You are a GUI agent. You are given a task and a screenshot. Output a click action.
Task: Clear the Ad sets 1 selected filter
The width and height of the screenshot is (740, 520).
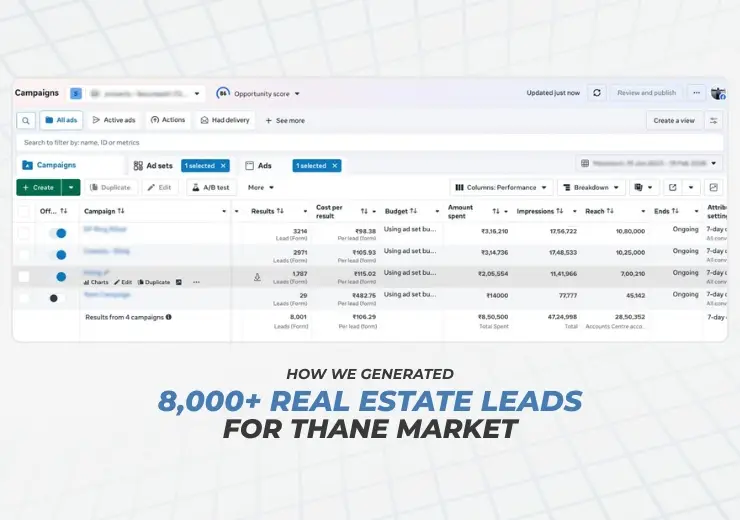[x=223, y=166]
